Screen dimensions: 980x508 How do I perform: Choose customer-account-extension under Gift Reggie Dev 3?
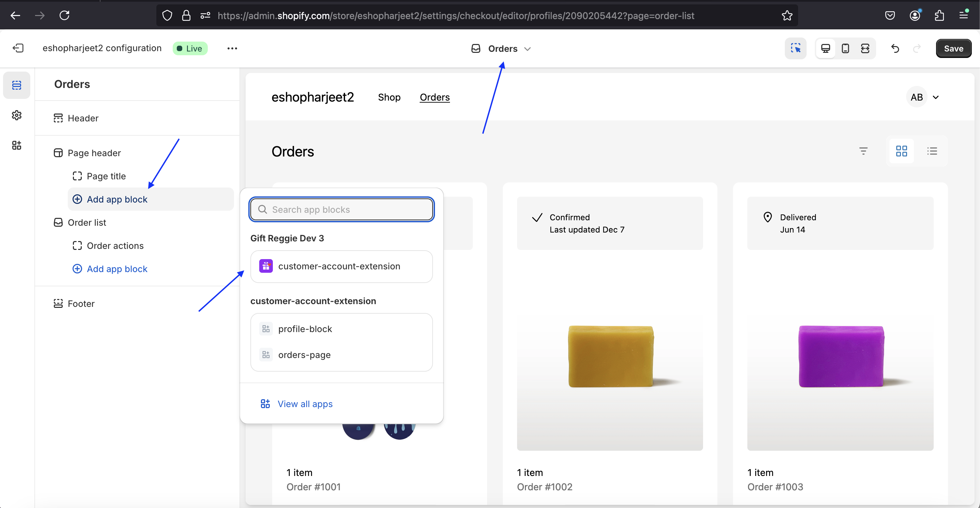coord(342,266)
